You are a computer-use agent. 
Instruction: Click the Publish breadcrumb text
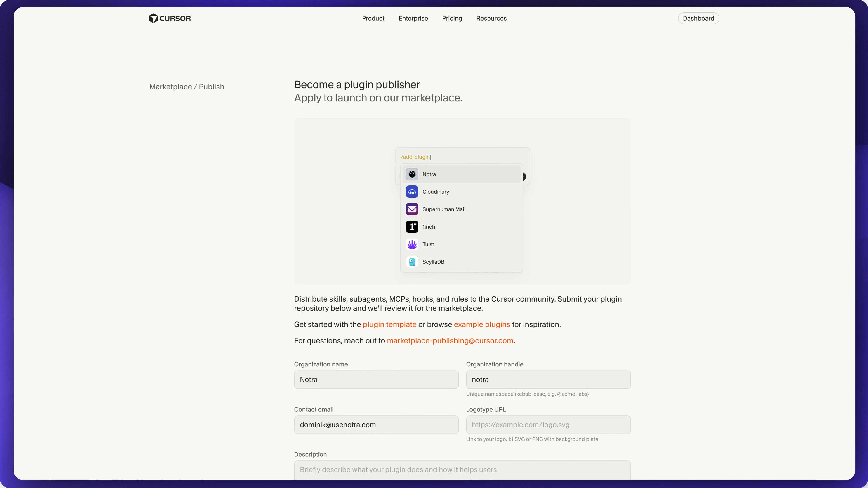[211, 87]
